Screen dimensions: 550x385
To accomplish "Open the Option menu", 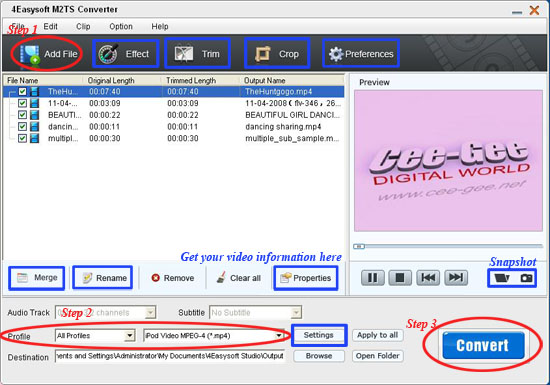I will click(x=121, y=27).
